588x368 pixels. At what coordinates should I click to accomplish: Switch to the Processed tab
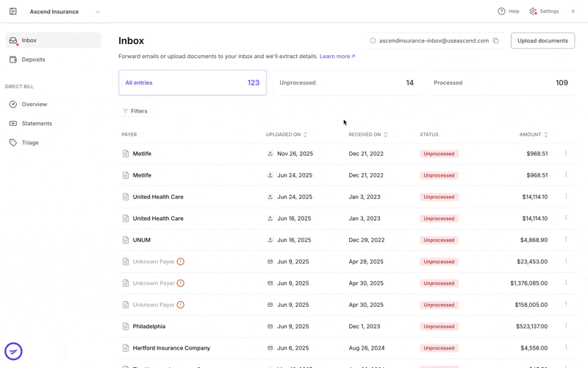(501, 82)
